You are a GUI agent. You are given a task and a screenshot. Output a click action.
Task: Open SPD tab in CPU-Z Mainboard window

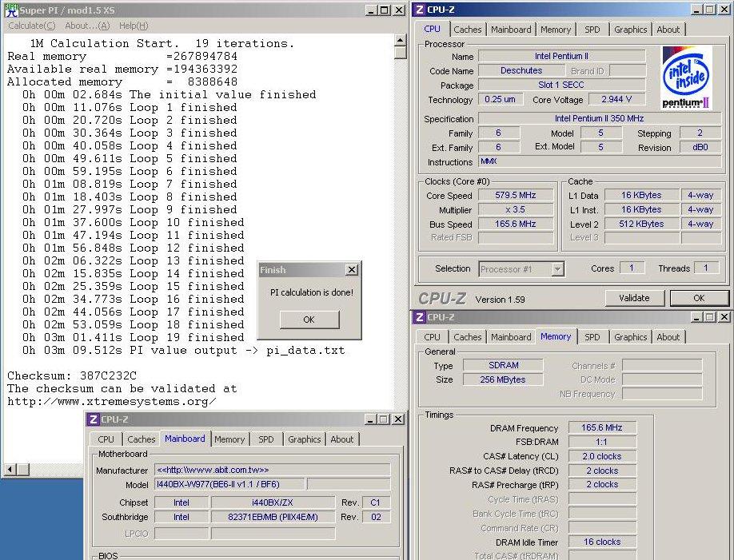click(x=266, y=439)
